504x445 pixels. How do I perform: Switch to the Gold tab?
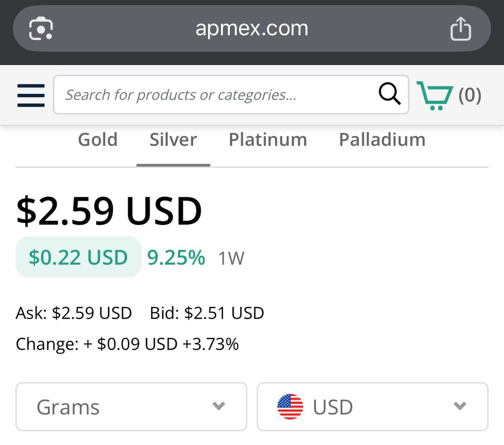point(98,140)
